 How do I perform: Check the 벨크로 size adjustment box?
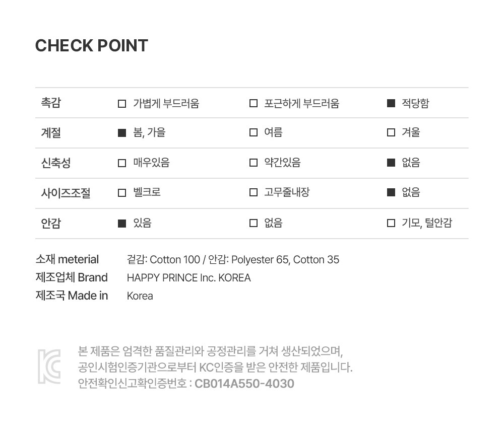pyautogui.click(x=122, y=193)
